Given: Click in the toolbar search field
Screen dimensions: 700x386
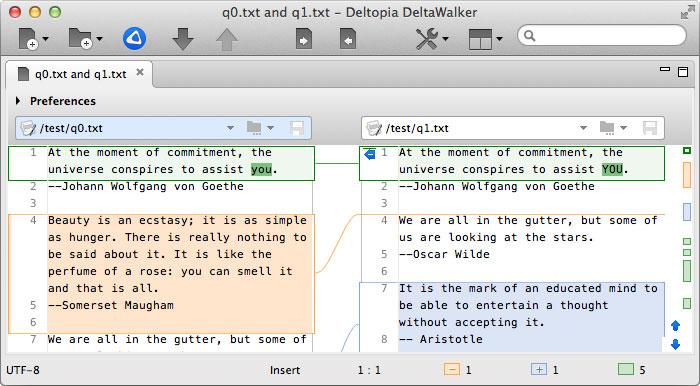Looking at the screenshot, I should [x=602, y=35].
